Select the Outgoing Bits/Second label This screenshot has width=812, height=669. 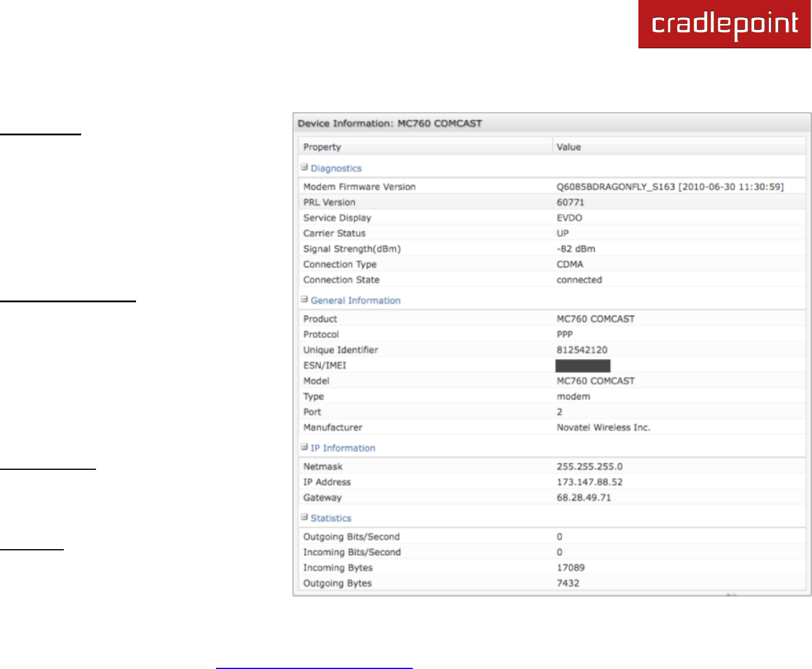(x=351, y=537)
